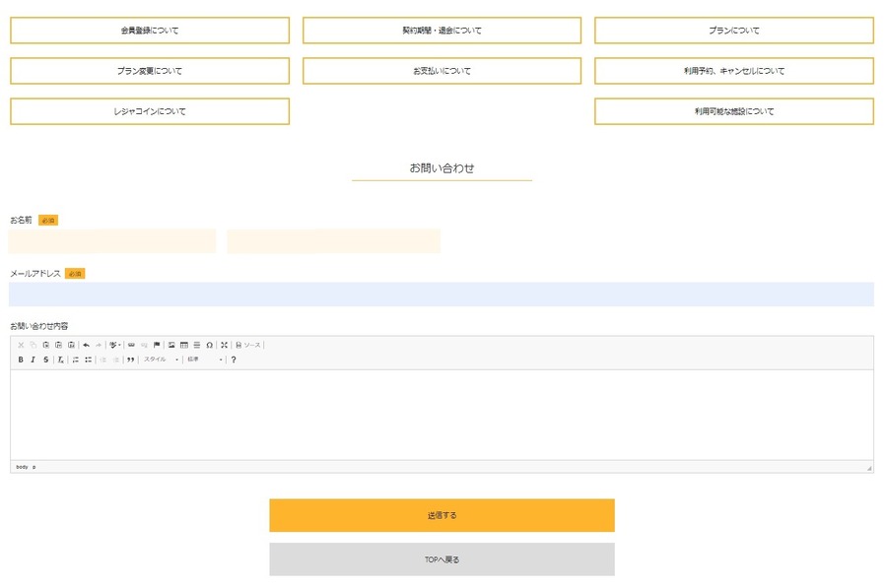Viewport: 887px width, 588px height.
Task: Insert special character with Omega icon
Action: click(209, 345)
